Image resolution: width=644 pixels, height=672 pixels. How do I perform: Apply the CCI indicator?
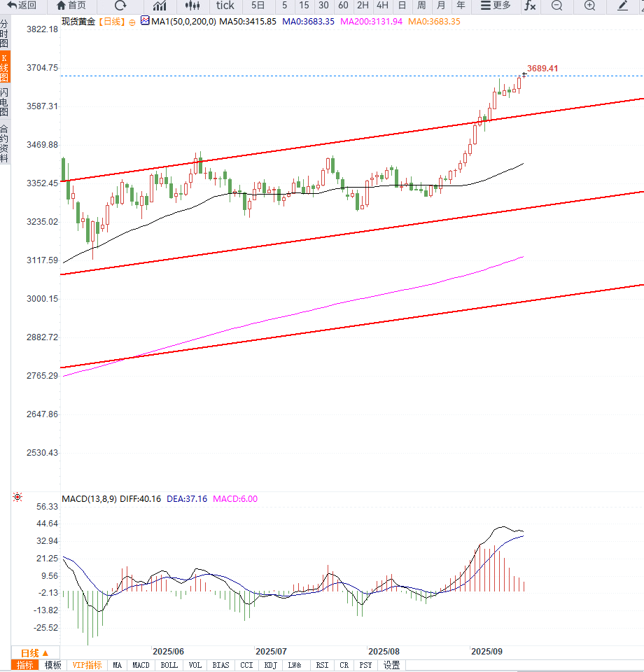(x=246, y=665)
